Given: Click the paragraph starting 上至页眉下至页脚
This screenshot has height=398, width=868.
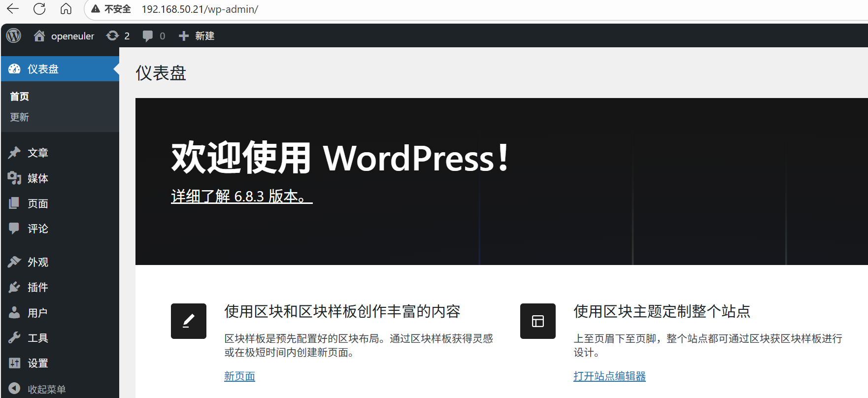Looking at the screenshot, I should 708,345.
